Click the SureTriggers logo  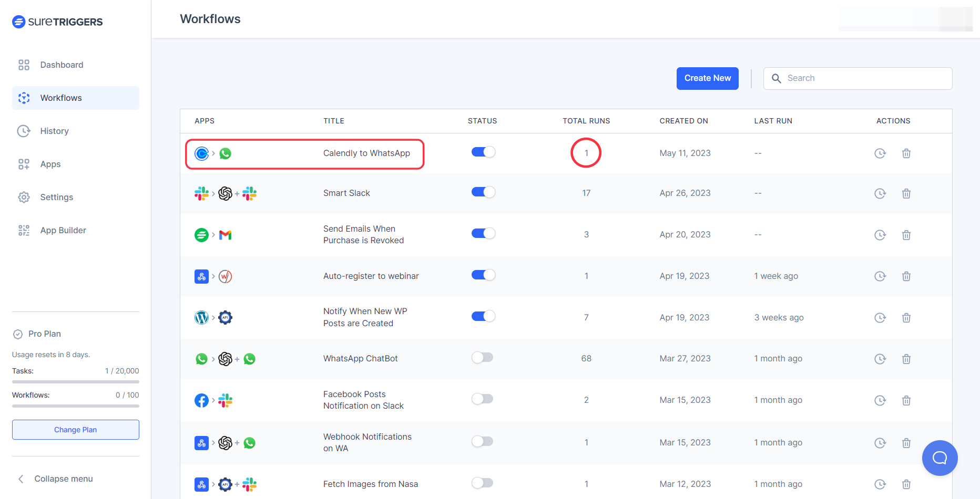[57, 22]
